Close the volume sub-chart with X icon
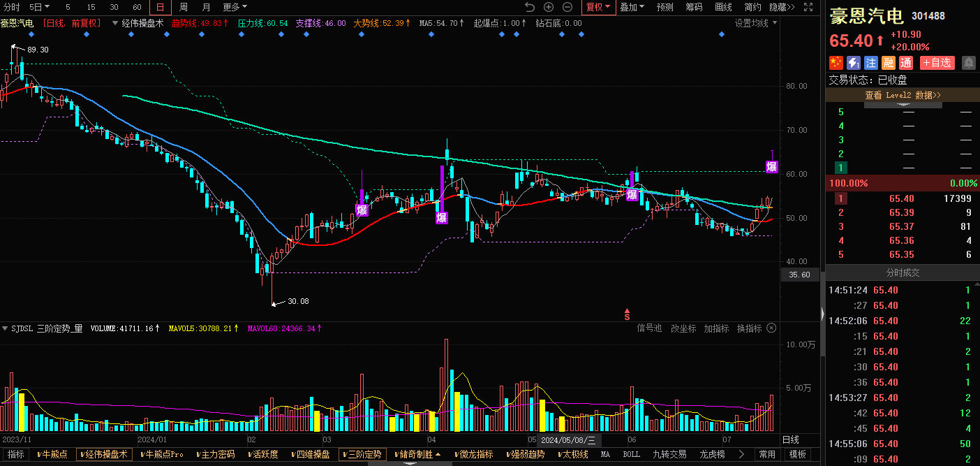The image size is (980, 466). [771, 328]
